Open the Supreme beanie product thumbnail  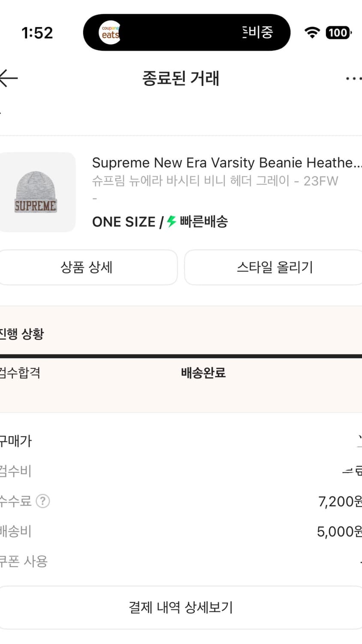37,192
